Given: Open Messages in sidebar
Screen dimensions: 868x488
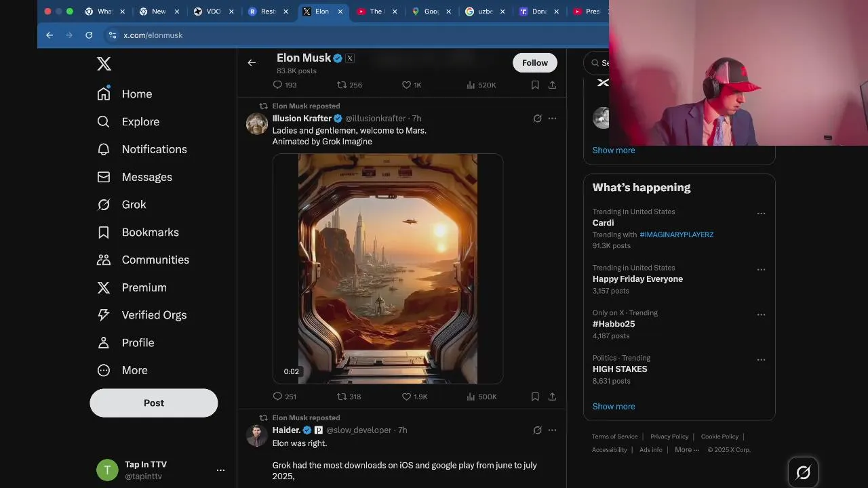Looking at the screenshot, I should click(135, 177).
